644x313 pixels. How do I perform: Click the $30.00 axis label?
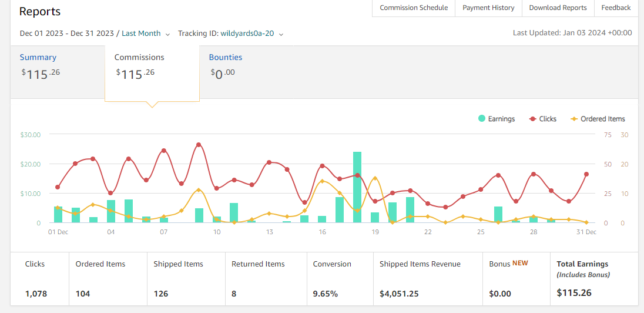(31, 135)
